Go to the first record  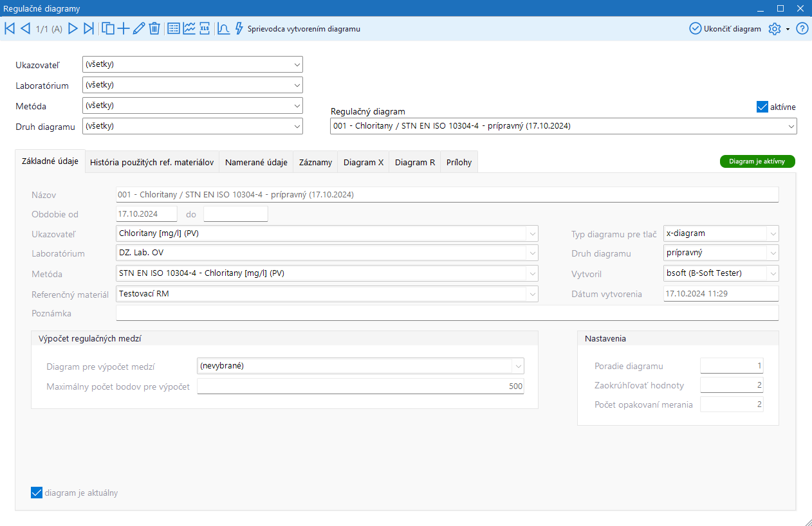click(10, 28)
